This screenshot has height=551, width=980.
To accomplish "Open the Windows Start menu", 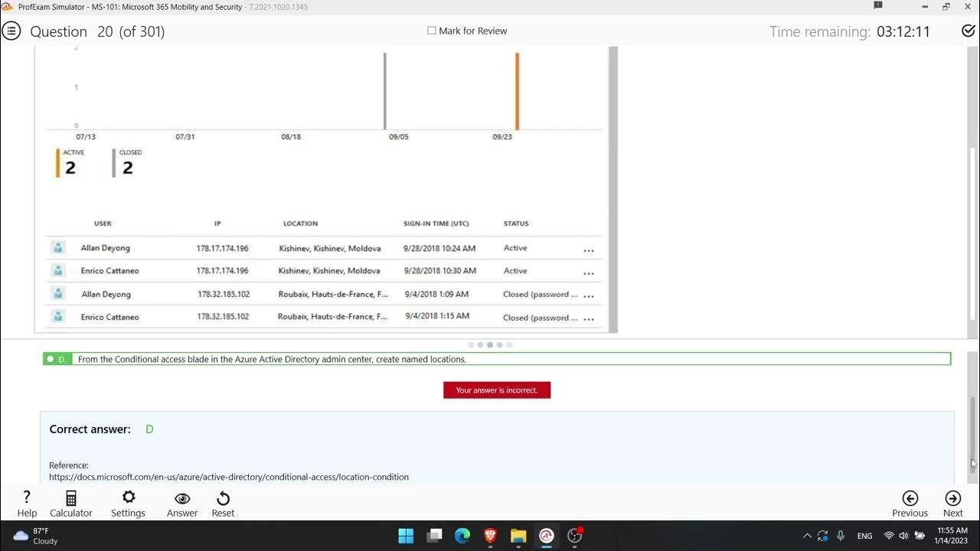I will pos(406,536).
